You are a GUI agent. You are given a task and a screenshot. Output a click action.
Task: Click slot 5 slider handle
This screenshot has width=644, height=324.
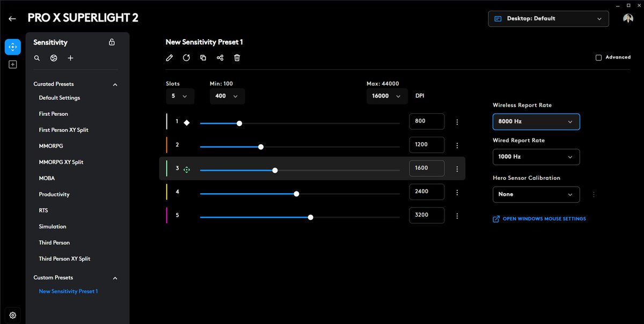[311, 217]
